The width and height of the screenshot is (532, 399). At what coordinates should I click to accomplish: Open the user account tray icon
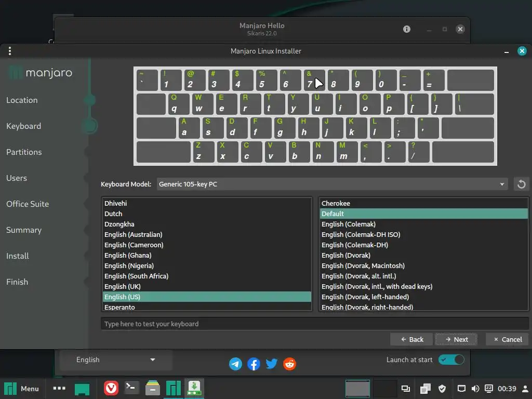point(525,389)
